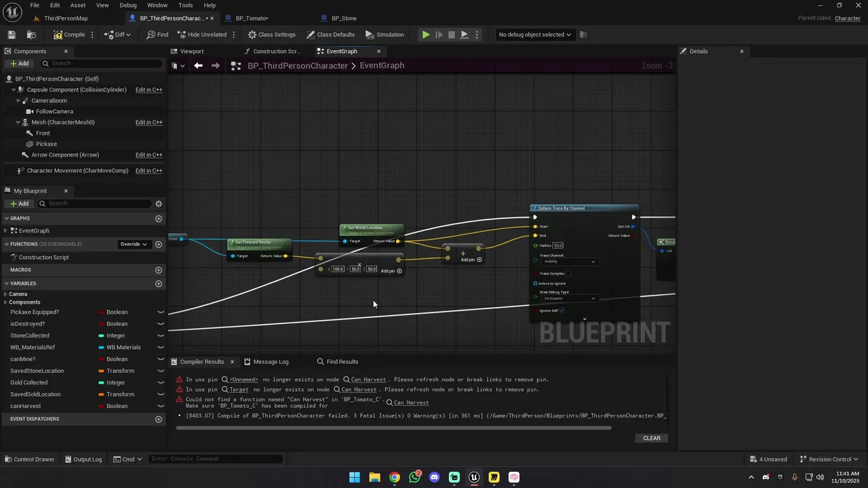
Task: Toggle visibility eye for WB_MaterialsRef
Action: (161, 348)
